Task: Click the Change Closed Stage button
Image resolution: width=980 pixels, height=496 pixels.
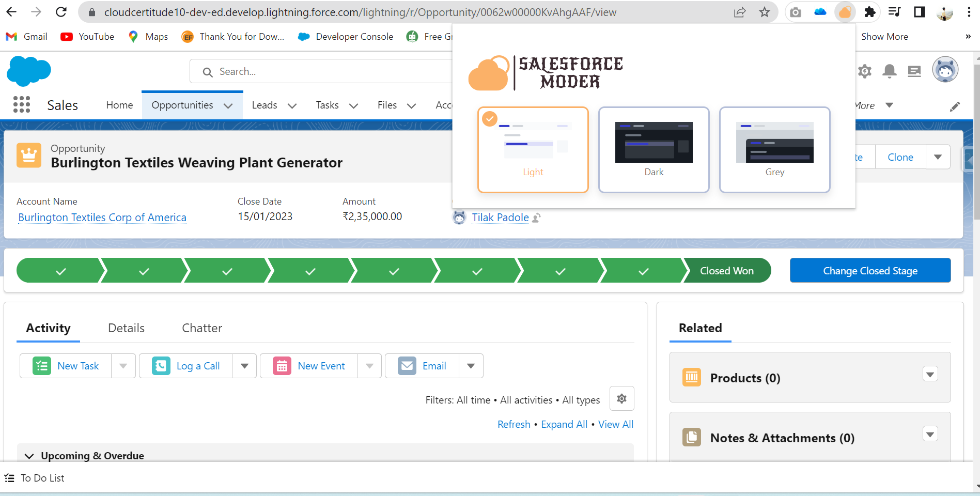Action: tap(870, 270)
